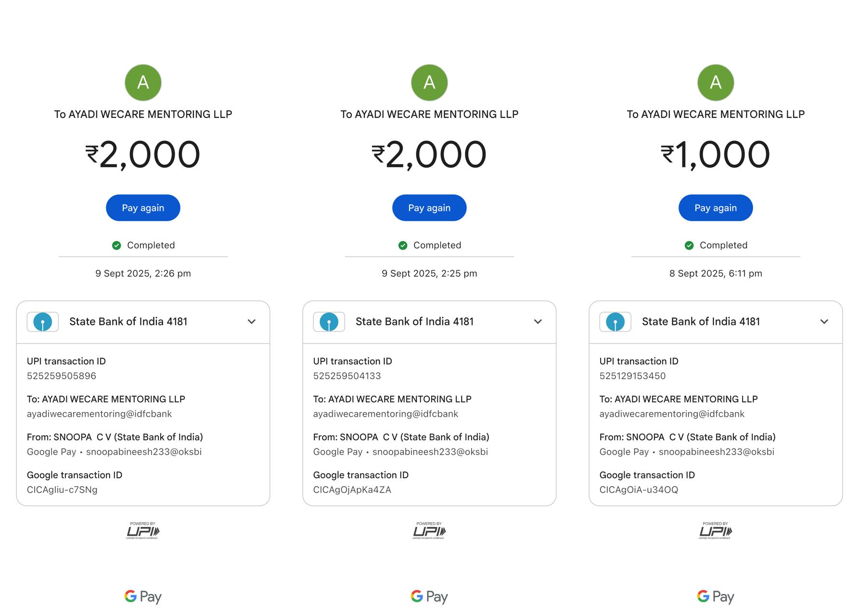
Task: Click the SBI bank logo on the 2:25 pm receipt
Action: pos(329,322)
